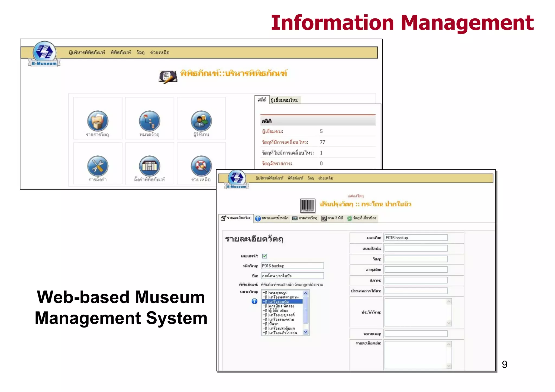
Task: Switch to the ภาพถ่ายวัตถุ text tab
Action: click(308, 218)
